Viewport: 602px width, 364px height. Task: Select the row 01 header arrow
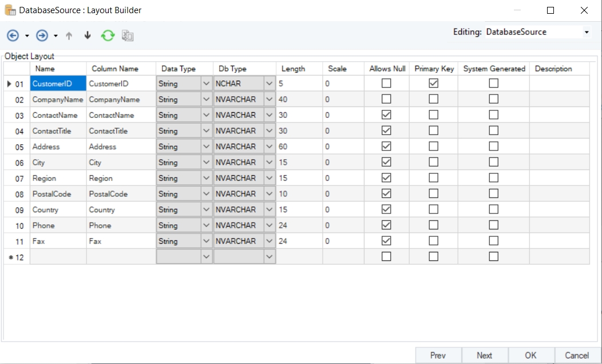pos(9,84)
